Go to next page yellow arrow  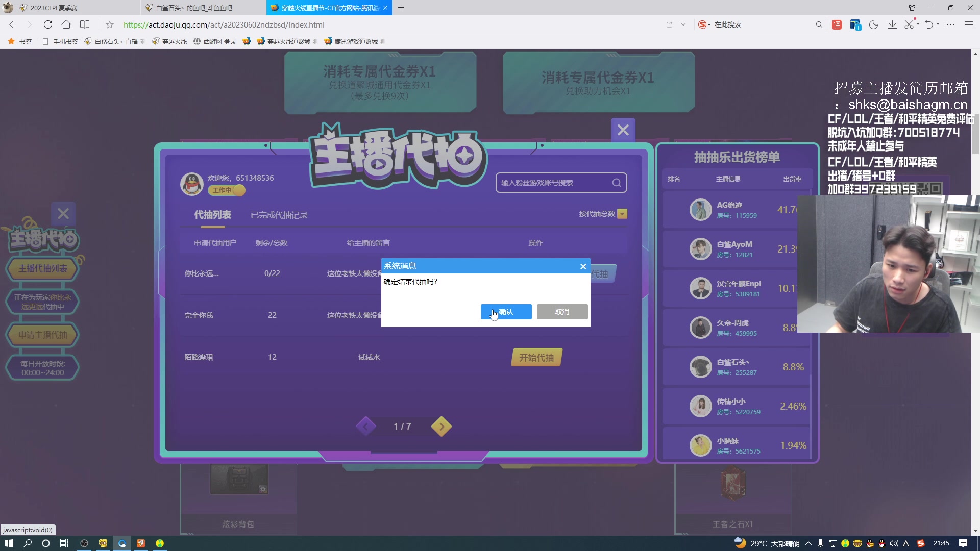pos(441,427)
